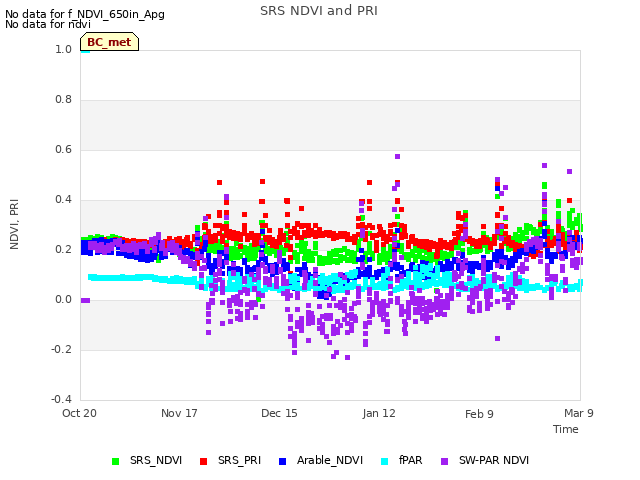Click the 0.8 y-axis tick label
This screenshot has height=480, width=640.
(x=63, y=100)
